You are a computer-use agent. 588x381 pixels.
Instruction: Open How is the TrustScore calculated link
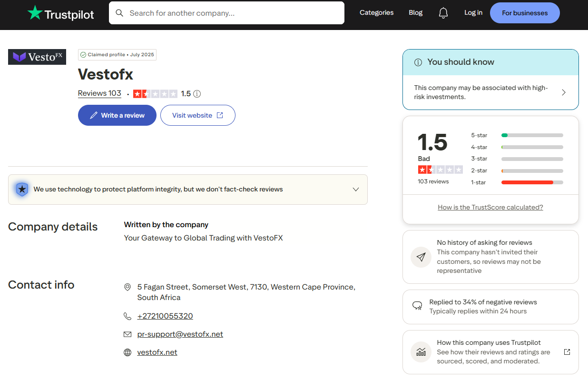click(x=490, y=207)
